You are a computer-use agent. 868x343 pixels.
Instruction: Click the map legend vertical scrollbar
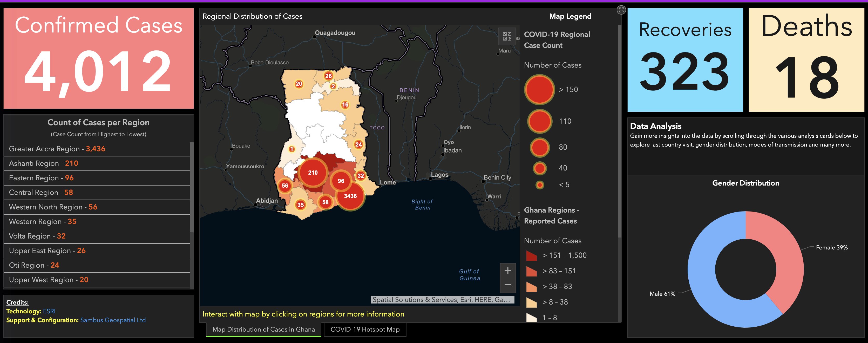point(619,131)
